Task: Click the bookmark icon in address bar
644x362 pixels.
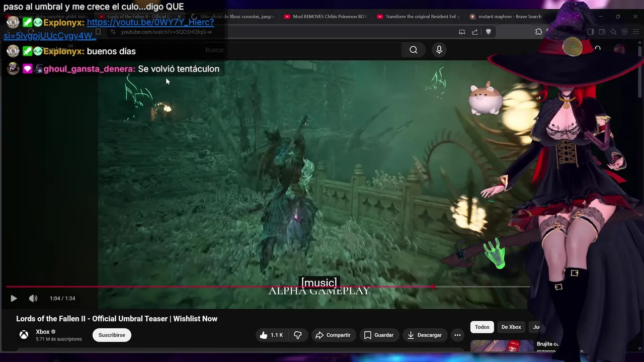Action: [98, 32]
